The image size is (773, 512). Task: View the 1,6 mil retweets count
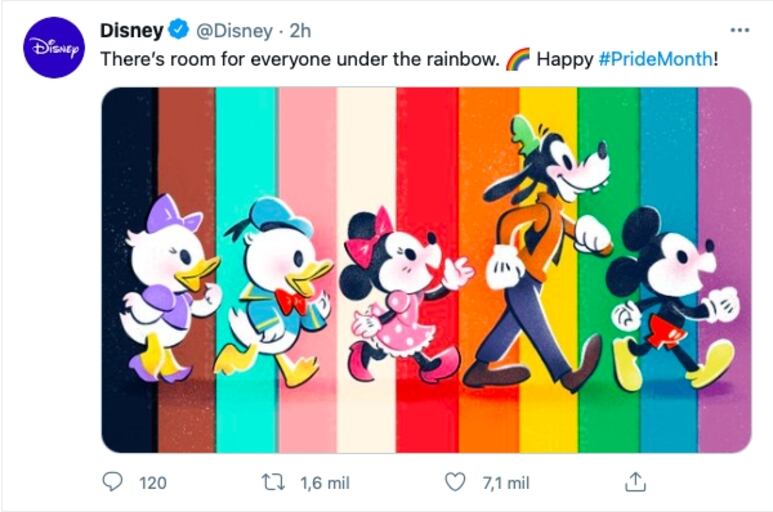325,482
